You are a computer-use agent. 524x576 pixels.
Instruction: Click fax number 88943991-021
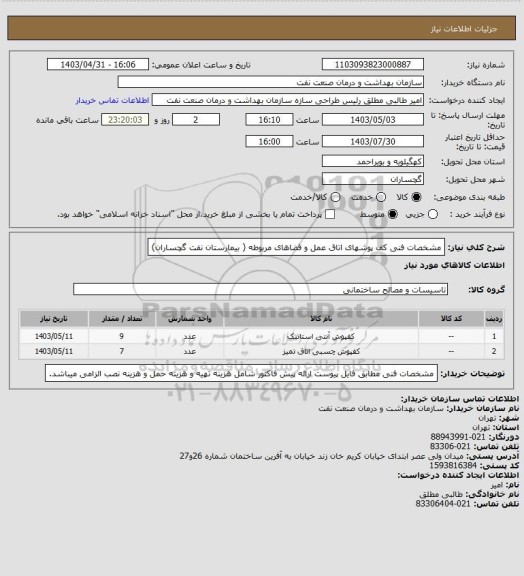[x=458, y=437]
